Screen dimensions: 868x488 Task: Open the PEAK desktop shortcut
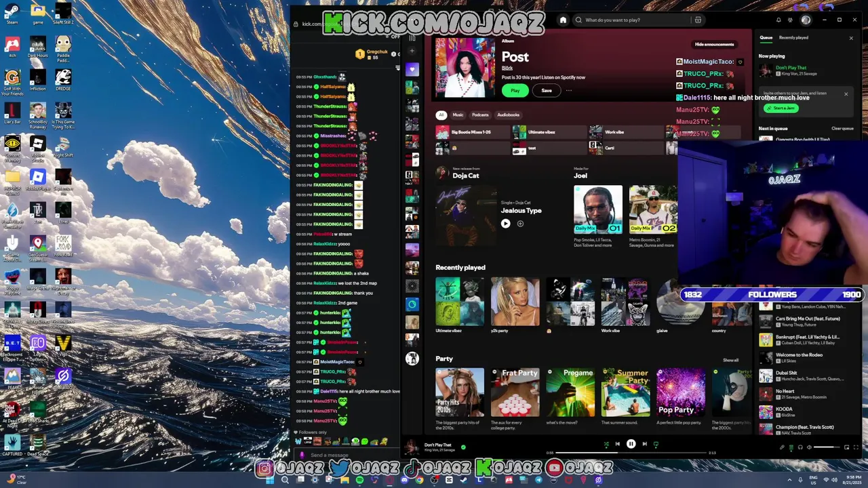[x=12, y=378]
